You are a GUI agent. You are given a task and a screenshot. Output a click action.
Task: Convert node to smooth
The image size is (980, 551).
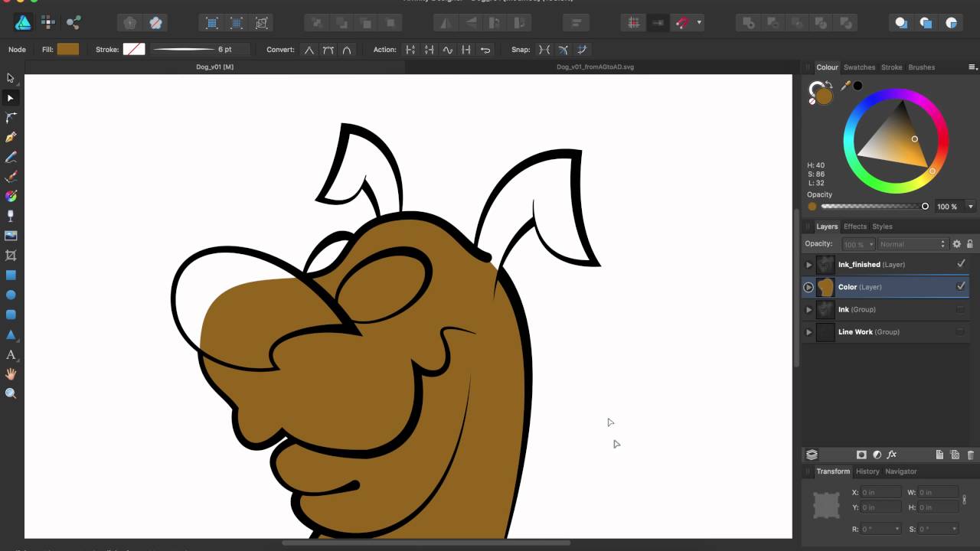click(328, 50)
